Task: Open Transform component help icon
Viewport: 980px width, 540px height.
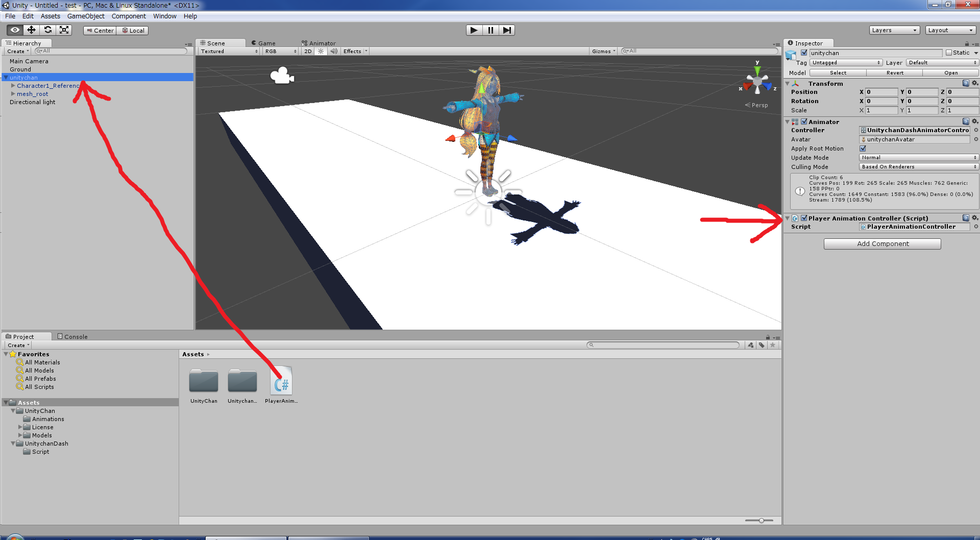Action: [x=966, y=83]
